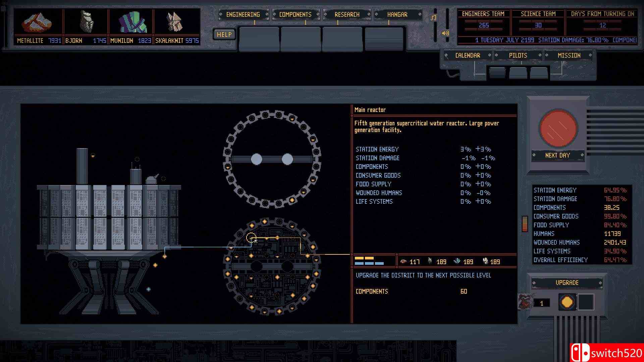Open the Components tab

tap(295, 14)
